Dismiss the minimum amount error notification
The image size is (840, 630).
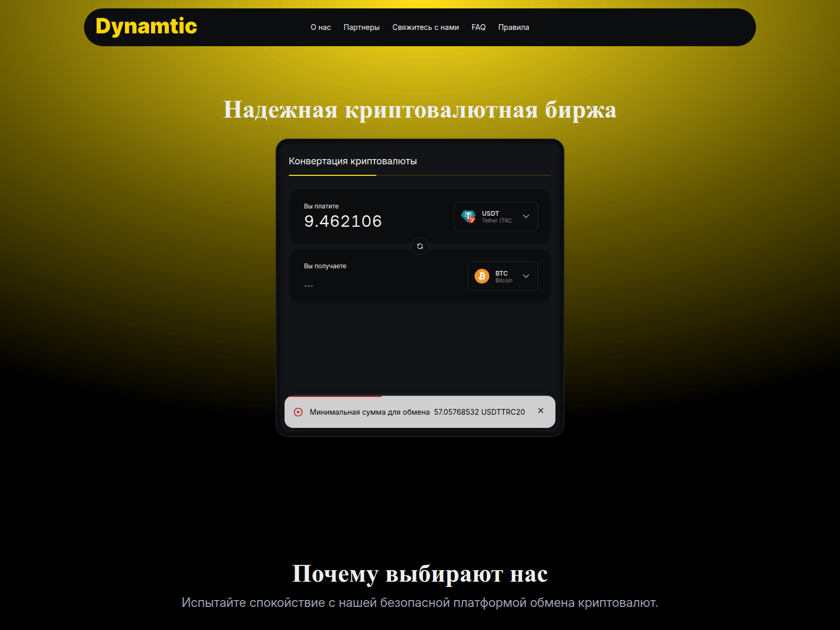[541, 411]
